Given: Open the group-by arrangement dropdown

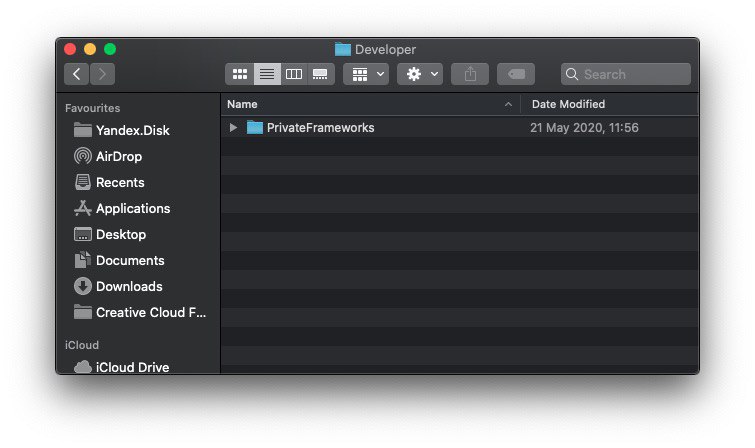Looking at the screenshot, I should pos(366,74).
